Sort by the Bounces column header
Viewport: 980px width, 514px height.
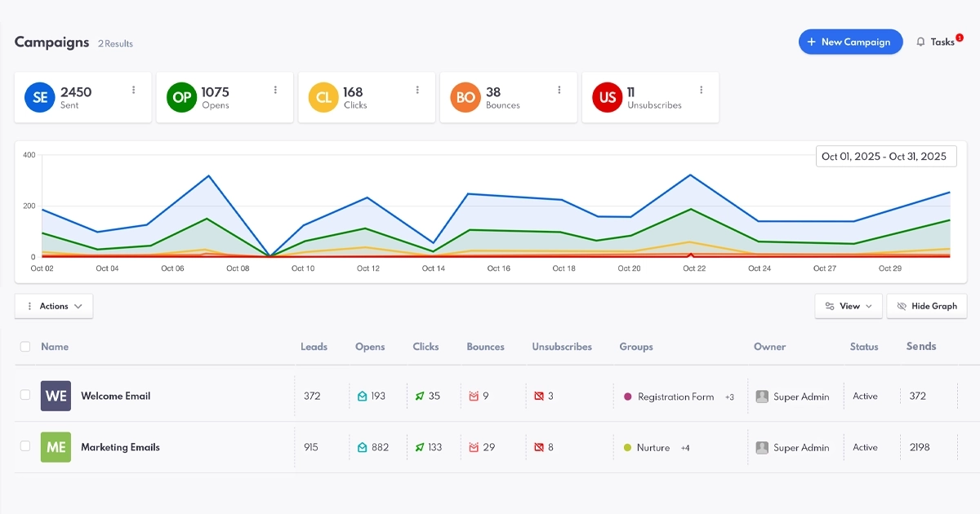[485, 347]
